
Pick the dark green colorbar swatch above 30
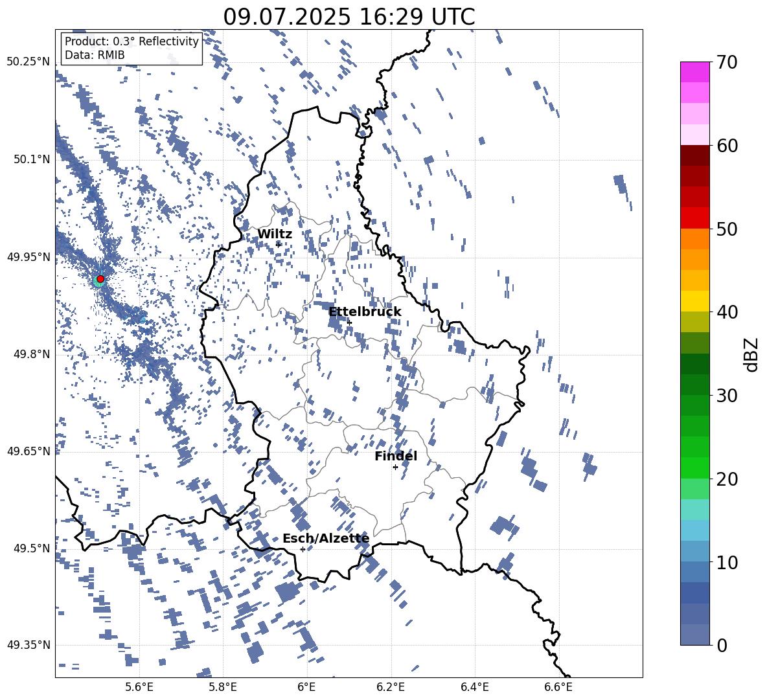click(695, 384)
